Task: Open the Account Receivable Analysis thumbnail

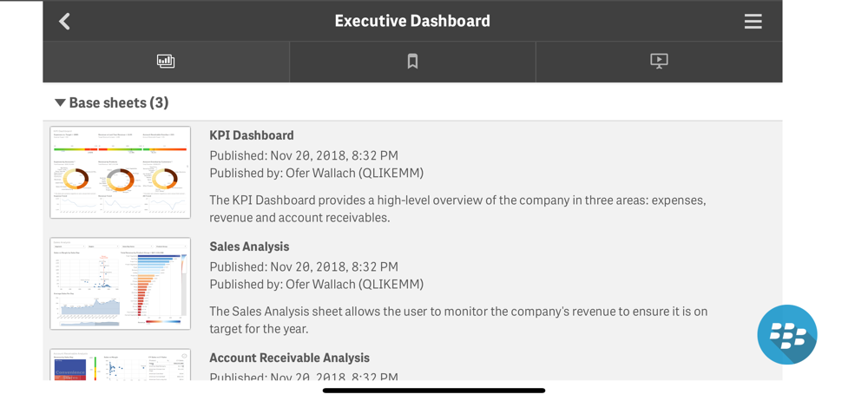Action: pos(120,365)
